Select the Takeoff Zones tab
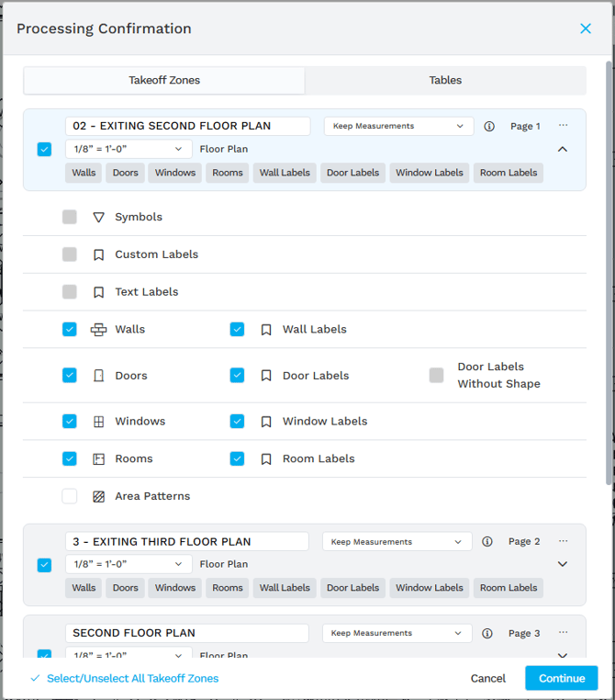Viewport: 615px width, 700px height. 164,80
